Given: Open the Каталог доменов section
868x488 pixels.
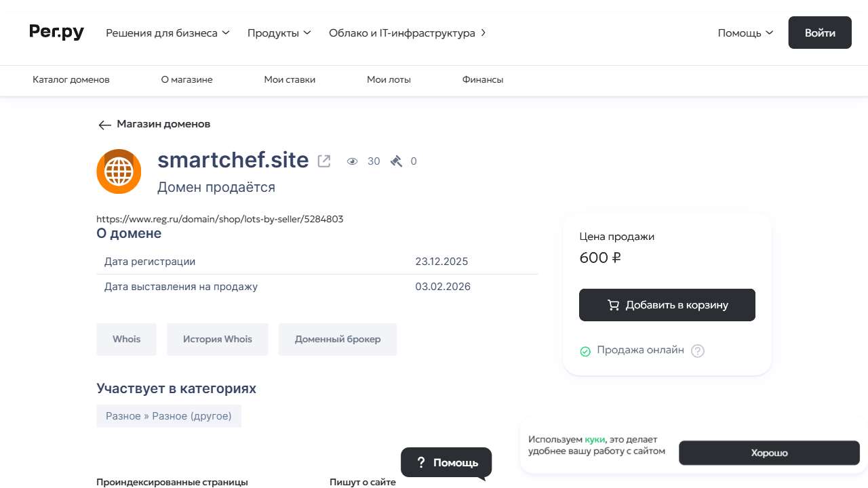Looking at the screenshot, I should [71, 79].
